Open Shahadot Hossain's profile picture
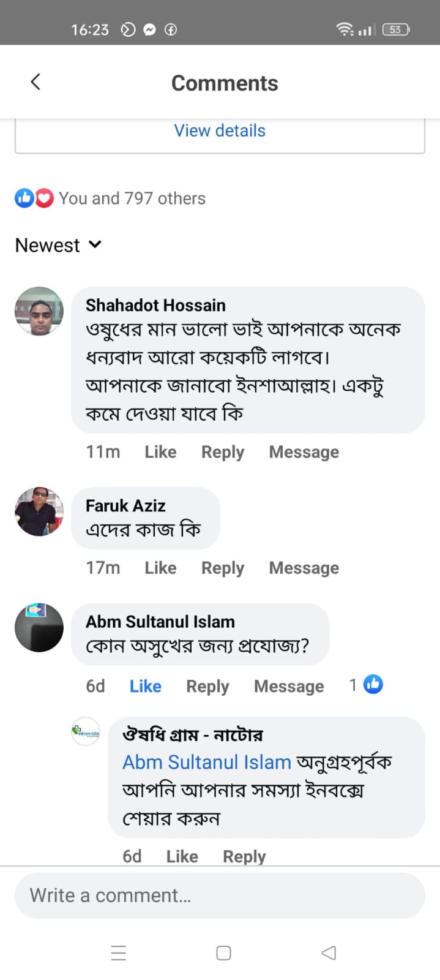 (39, 311)
